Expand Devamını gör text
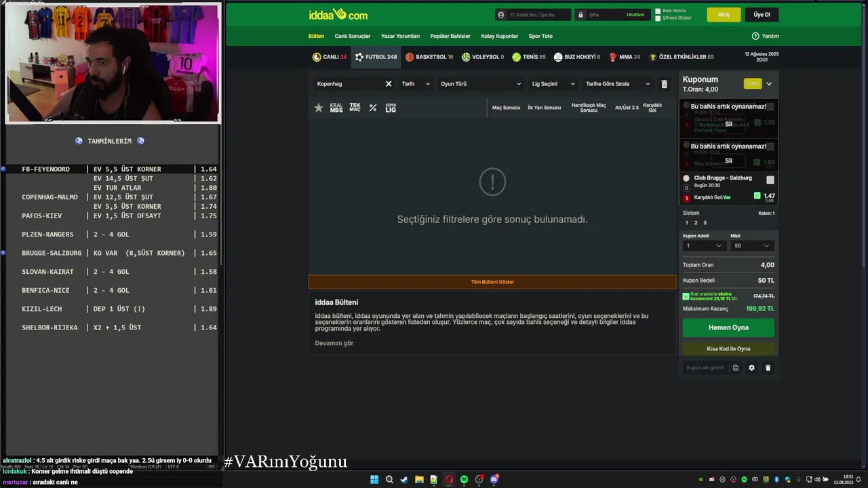 click(334, 343)
